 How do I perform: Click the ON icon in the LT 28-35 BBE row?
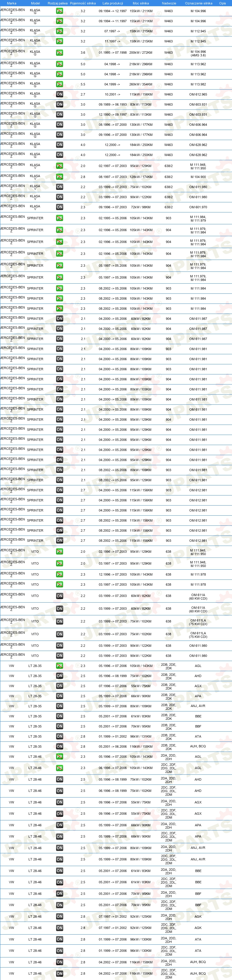click(59, 716)
